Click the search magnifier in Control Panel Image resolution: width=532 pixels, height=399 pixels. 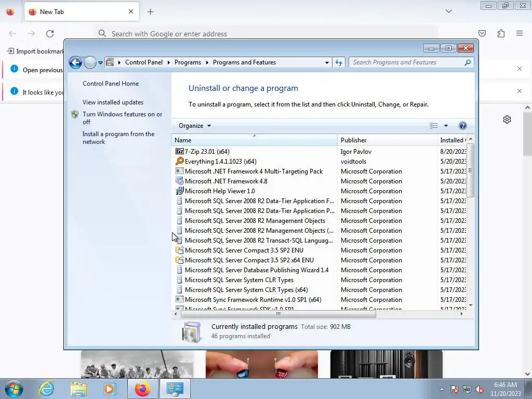point(468,62)
